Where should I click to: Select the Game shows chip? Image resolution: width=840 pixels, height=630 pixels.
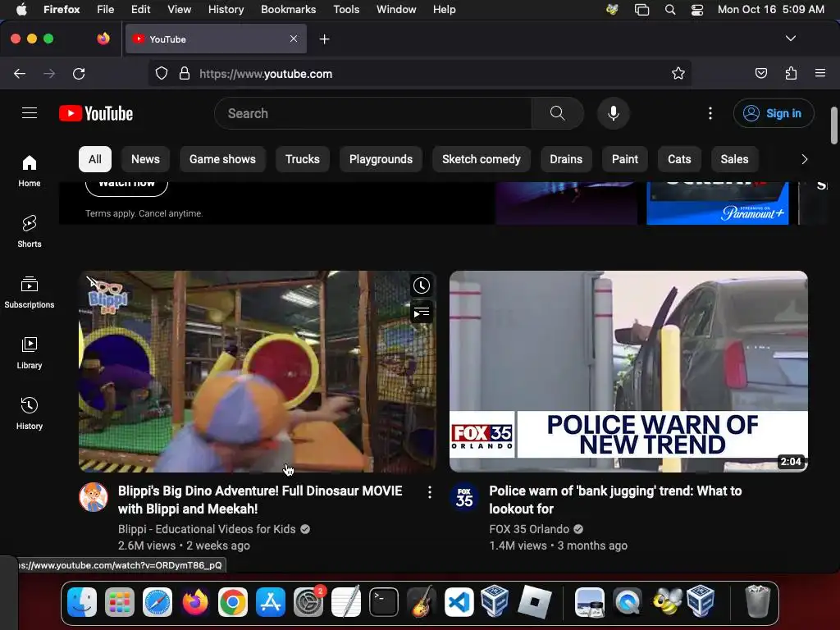coord(222,159)
